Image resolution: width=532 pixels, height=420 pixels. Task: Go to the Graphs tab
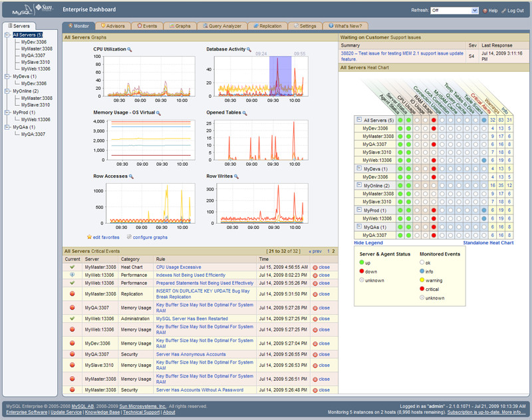pos(180,26)
